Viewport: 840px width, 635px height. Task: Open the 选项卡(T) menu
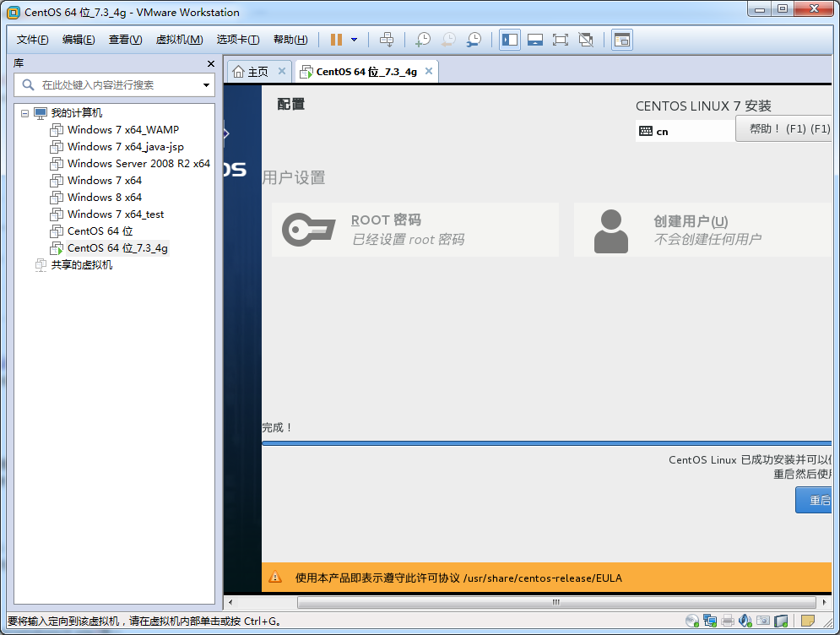[238, 40]
